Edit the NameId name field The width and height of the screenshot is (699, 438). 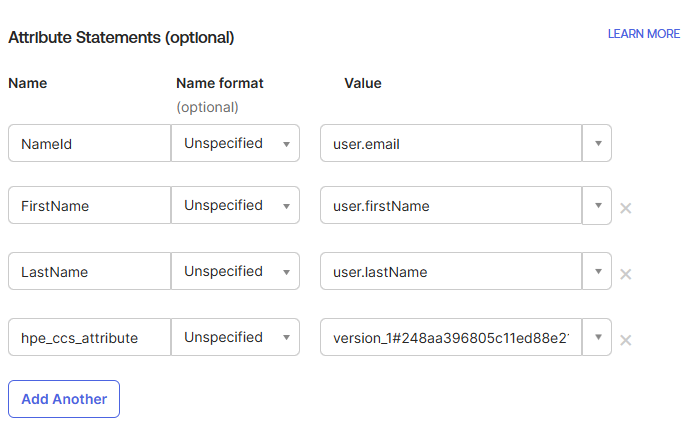tap(89, 143)
